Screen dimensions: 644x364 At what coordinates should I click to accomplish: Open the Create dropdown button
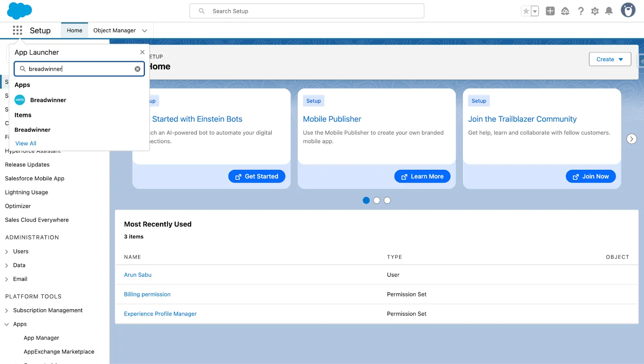coord(610,59)
